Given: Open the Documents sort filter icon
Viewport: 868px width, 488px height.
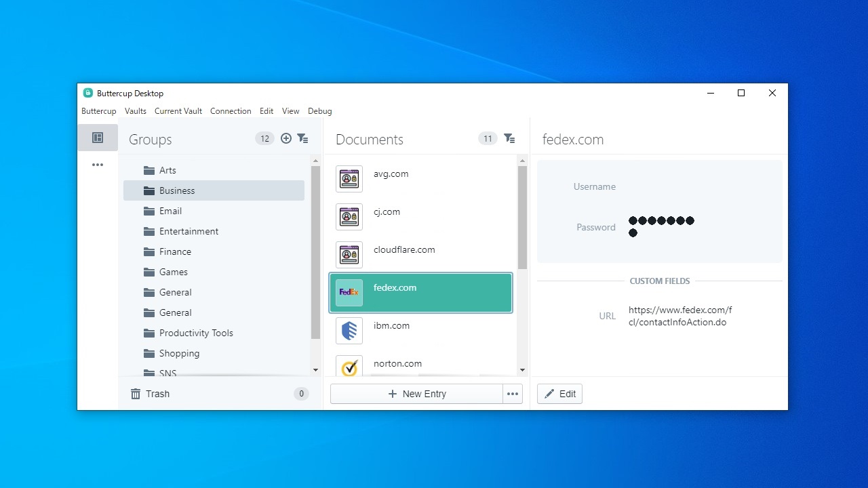Looking at the screenshot, I should [509, 138].
